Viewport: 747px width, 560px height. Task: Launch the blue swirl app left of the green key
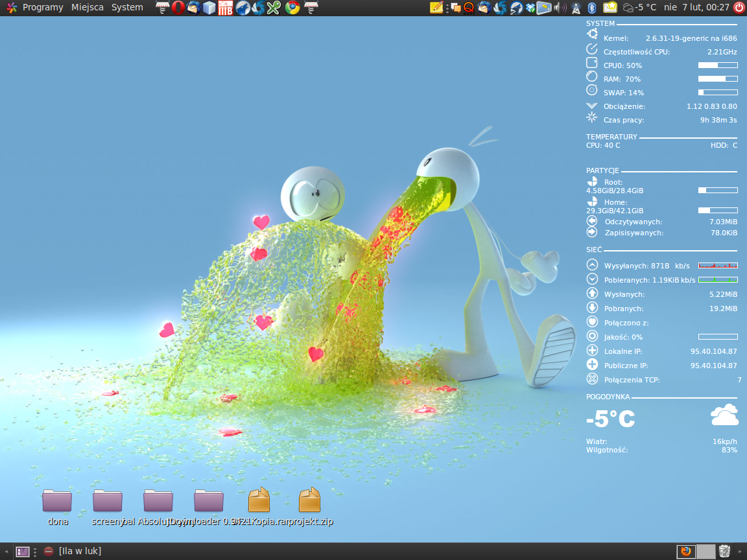pyautogui.click(x=258, y=8)
